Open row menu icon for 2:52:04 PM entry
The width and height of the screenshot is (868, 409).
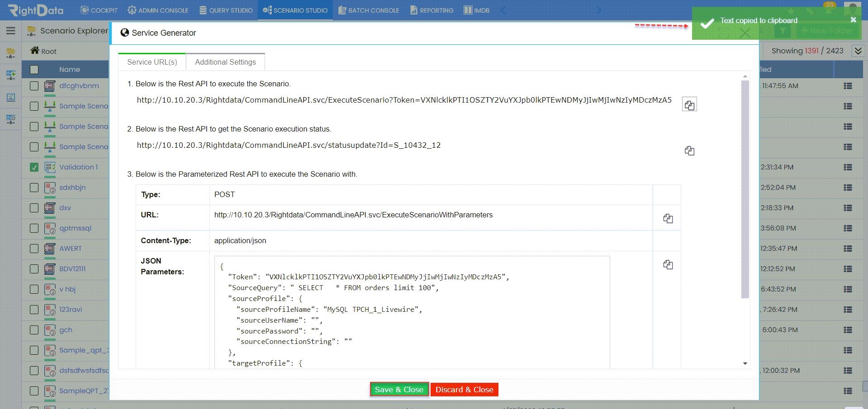tap(848, 188)
